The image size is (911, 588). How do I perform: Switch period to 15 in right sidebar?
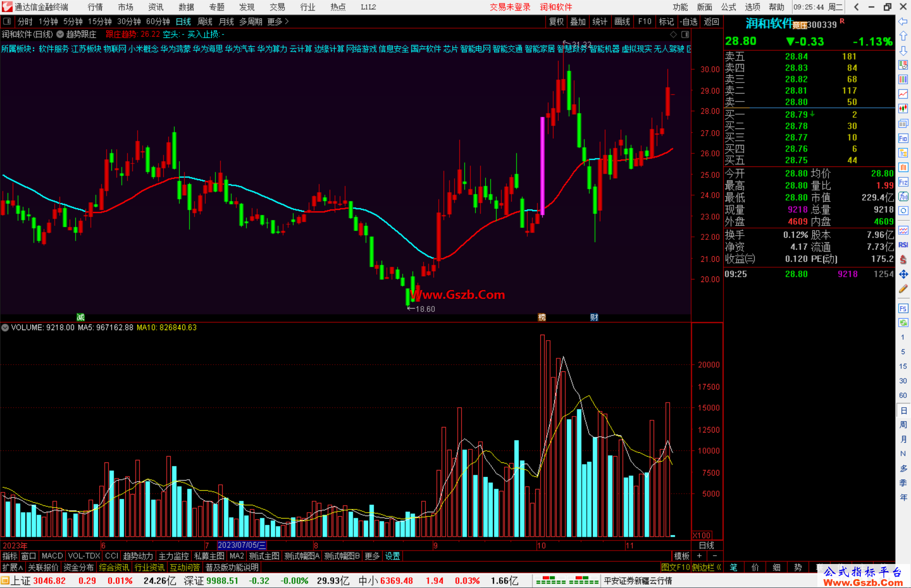pyautogui.click(x=903, y=366)
